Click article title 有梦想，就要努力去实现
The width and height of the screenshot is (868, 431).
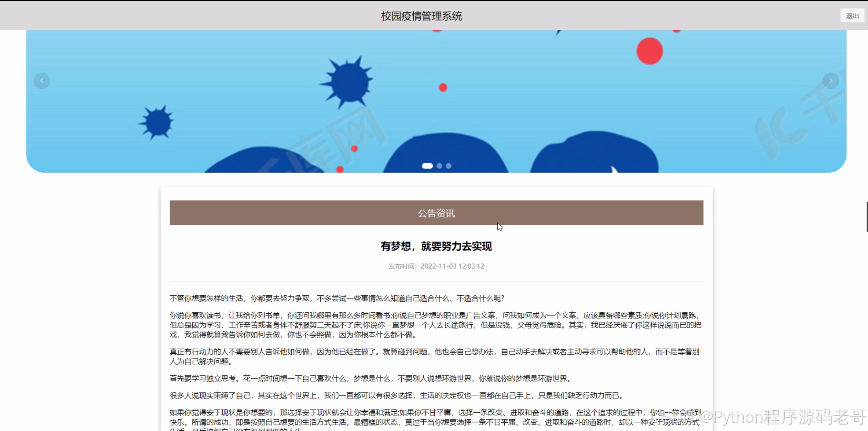coord(436,246)
